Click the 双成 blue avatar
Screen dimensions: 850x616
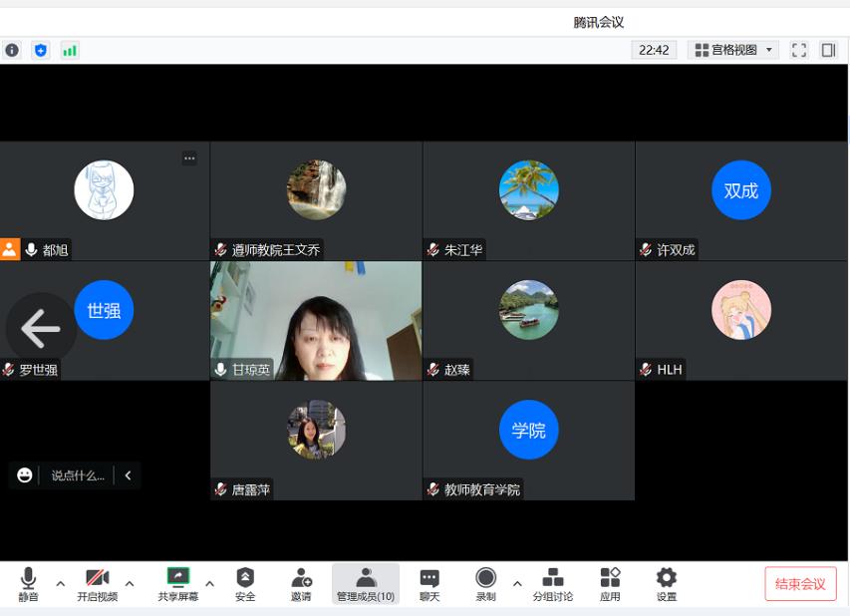(741, 189)
